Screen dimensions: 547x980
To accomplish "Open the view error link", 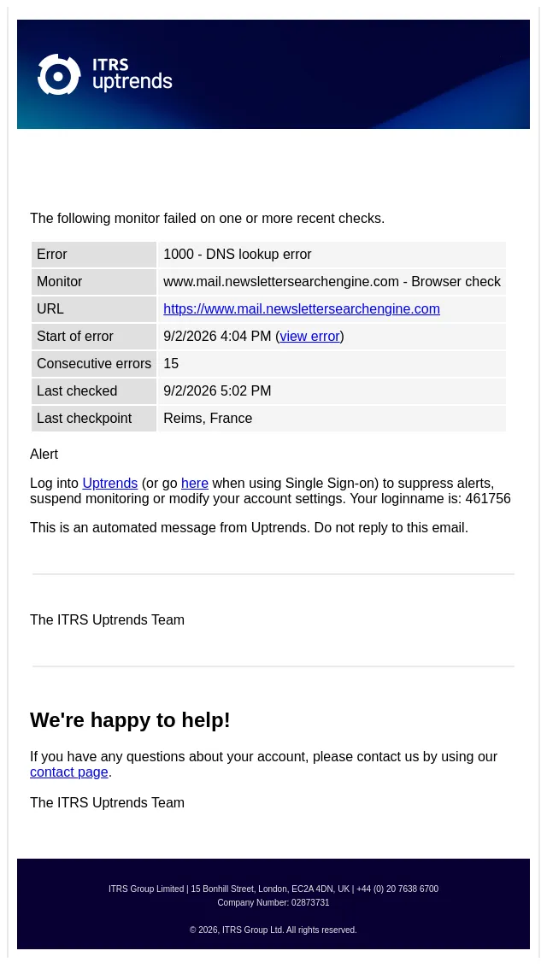I will [309, 337].
